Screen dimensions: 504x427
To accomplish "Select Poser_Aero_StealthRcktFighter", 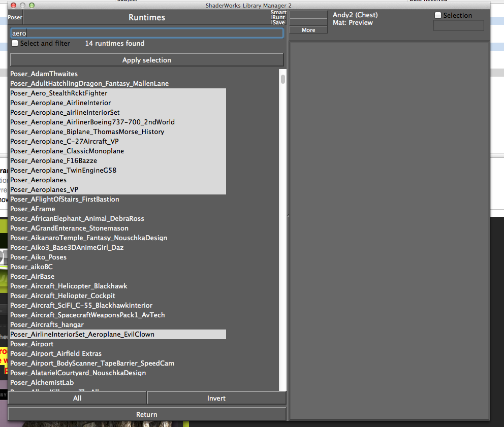I will 118,93.
